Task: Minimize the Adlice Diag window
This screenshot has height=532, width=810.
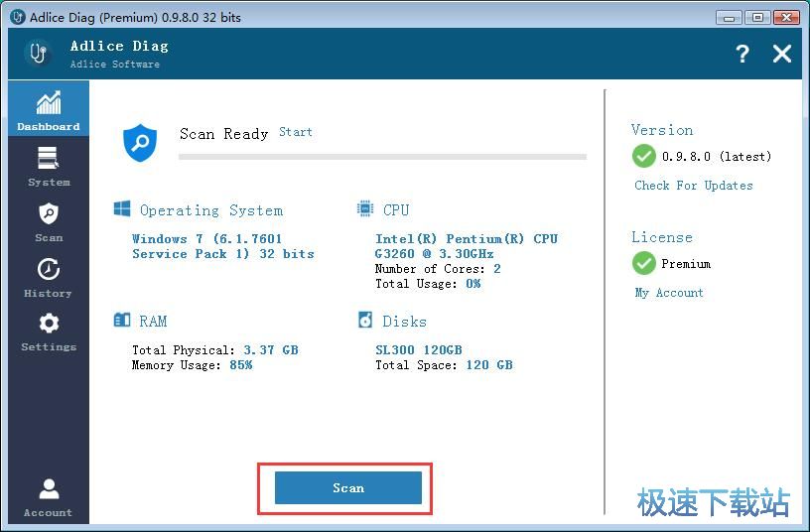Action: click(x=729, y=17)
